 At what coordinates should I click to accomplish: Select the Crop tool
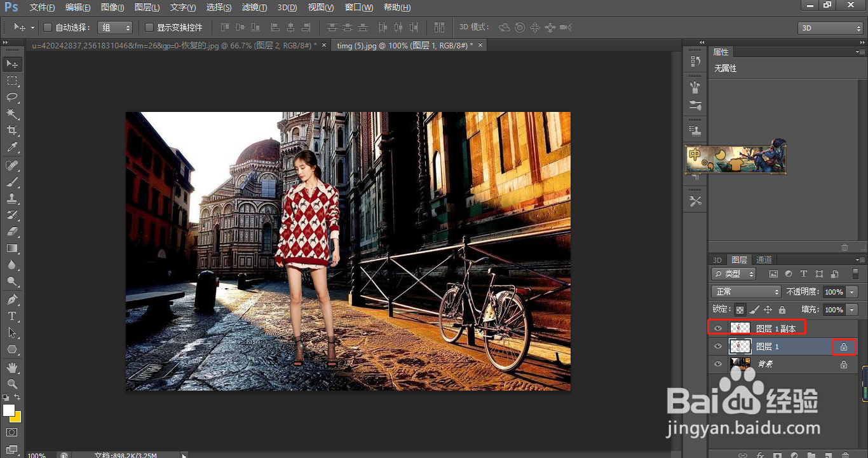point(12,130)
